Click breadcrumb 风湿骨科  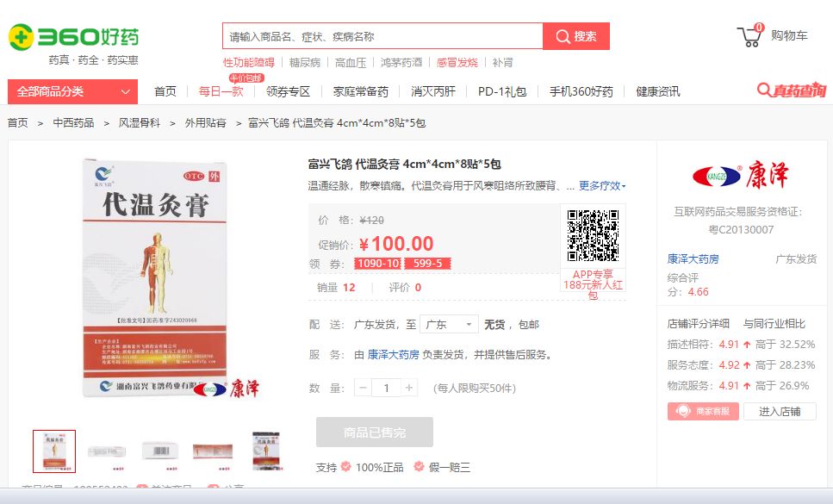pyautogui.click(x=140, y=123)
